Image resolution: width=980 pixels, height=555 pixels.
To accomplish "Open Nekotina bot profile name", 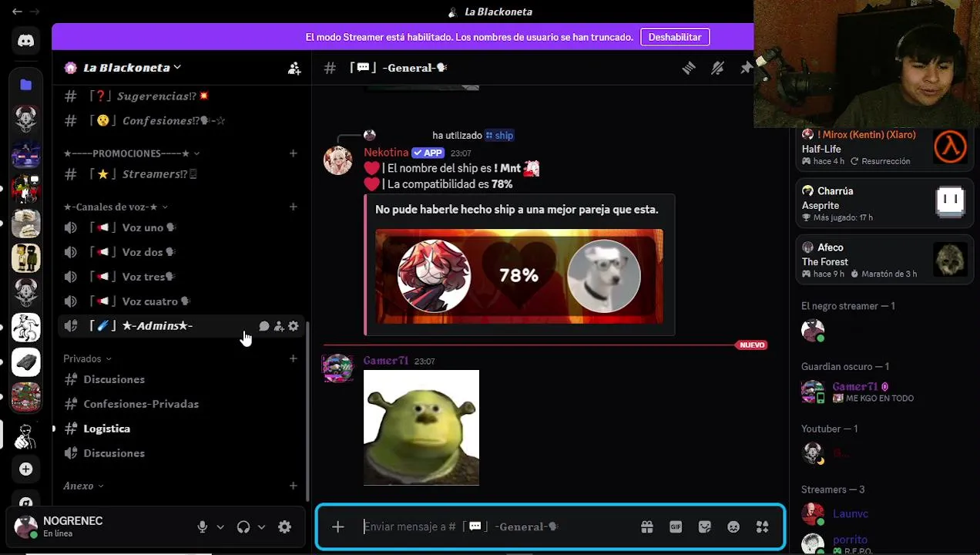I will click(x=386, y=153).
